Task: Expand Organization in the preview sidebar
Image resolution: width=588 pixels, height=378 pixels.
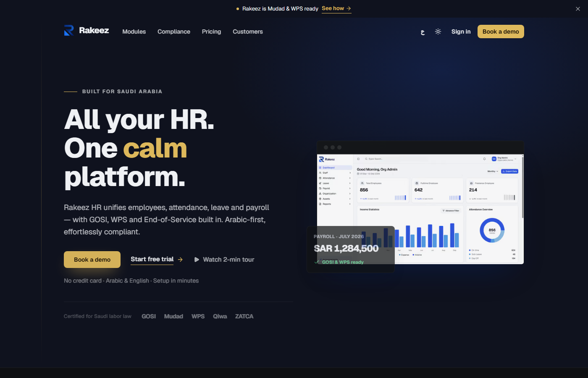Action: (335, 194)
